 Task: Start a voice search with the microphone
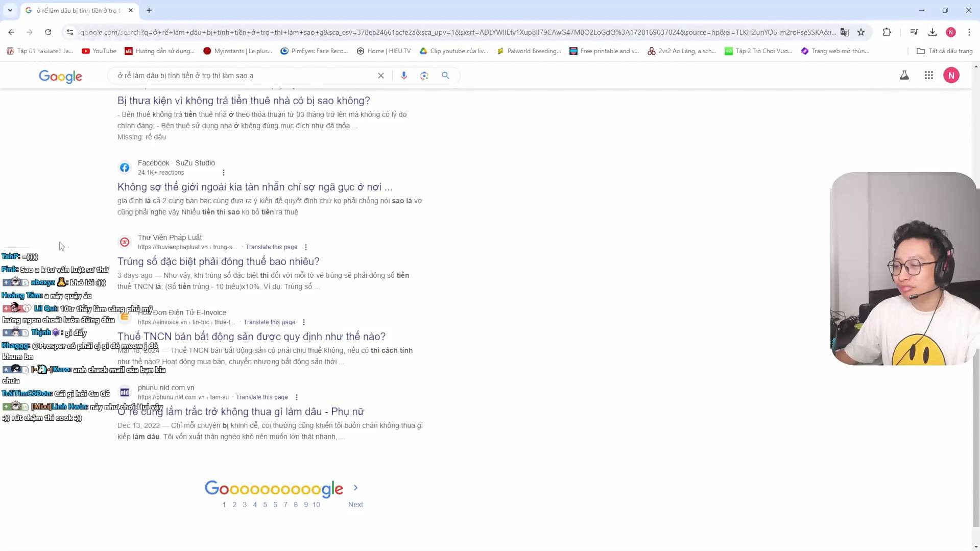[404, 75]
